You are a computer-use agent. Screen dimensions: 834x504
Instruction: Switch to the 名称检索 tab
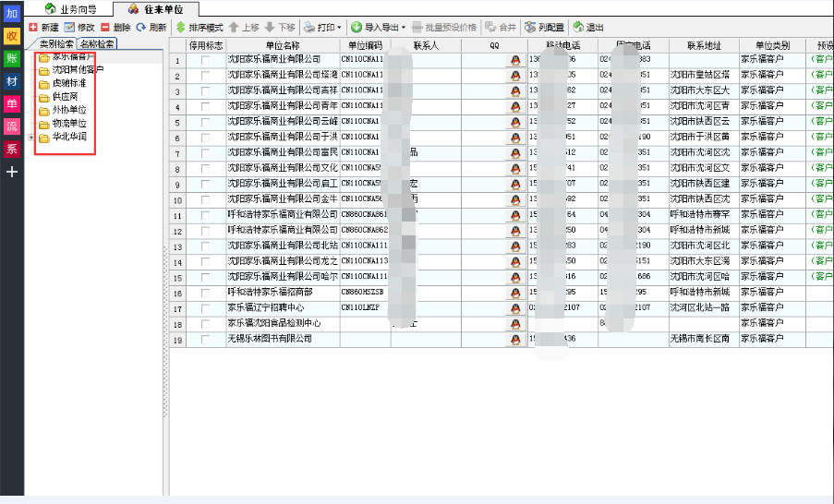coord(97,43)
